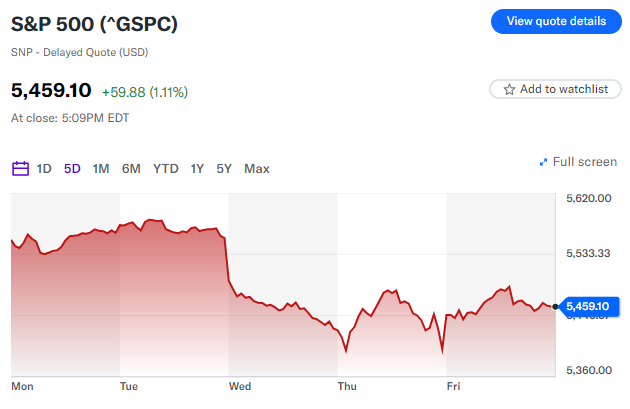The width and height of the screenshot is (630, 409).
Task: Click the star icon in Add to watchlist
Action: pos(510,89)
